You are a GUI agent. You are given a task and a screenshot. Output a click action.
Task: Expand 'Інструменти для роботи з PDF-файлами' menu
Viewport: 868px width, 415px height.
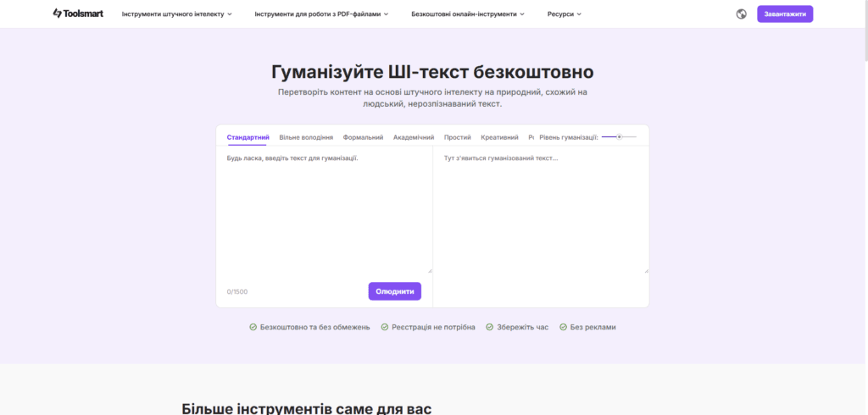[x=321, y=14]
